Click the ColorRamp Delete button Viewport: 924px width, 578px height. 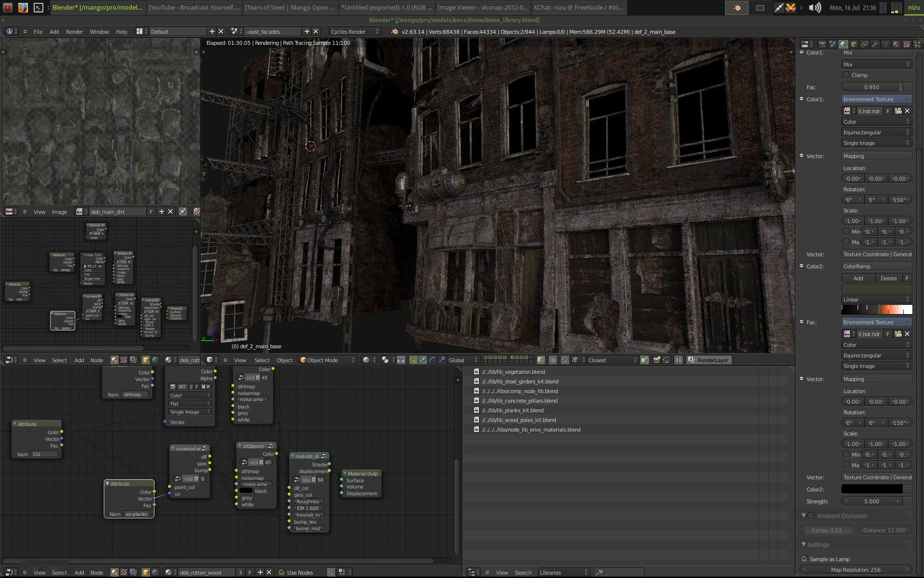(888, 278)
